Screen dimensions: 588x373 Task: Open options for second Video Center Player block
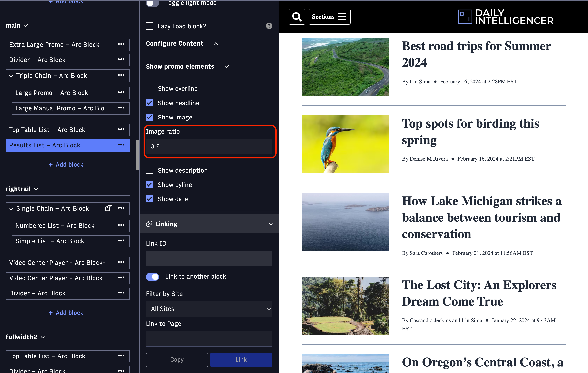point(121,278)
